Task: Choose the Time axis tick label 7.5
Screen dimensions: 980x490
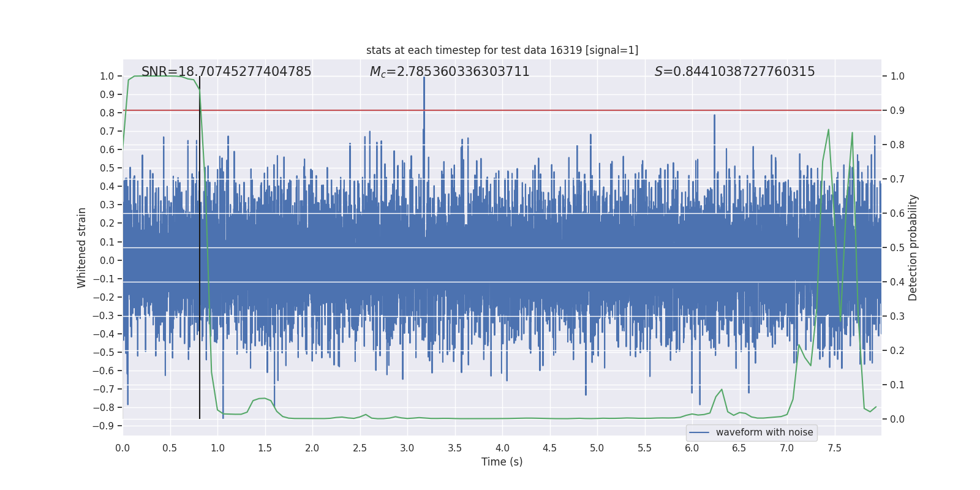Action: (835, 448)
